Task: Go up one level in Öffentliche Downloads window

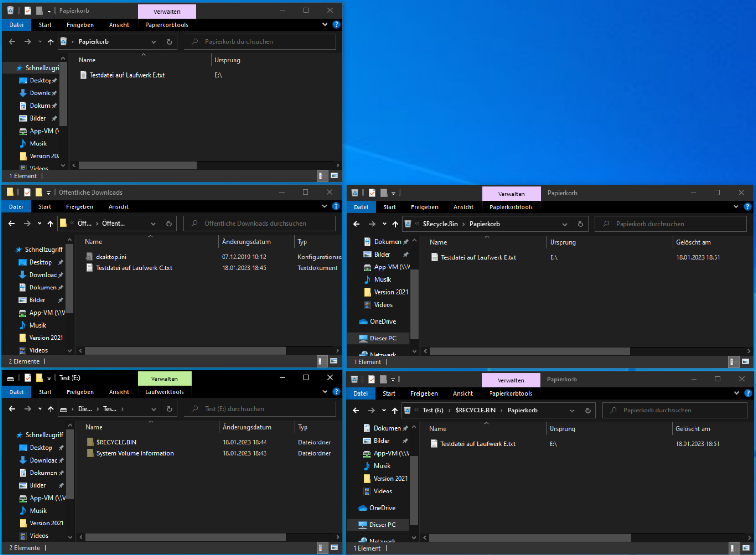Action: coord(51,224)
